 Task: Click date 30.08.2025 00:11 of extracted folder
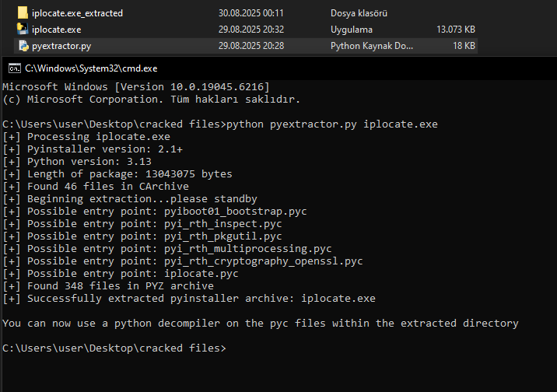(251, 13)
